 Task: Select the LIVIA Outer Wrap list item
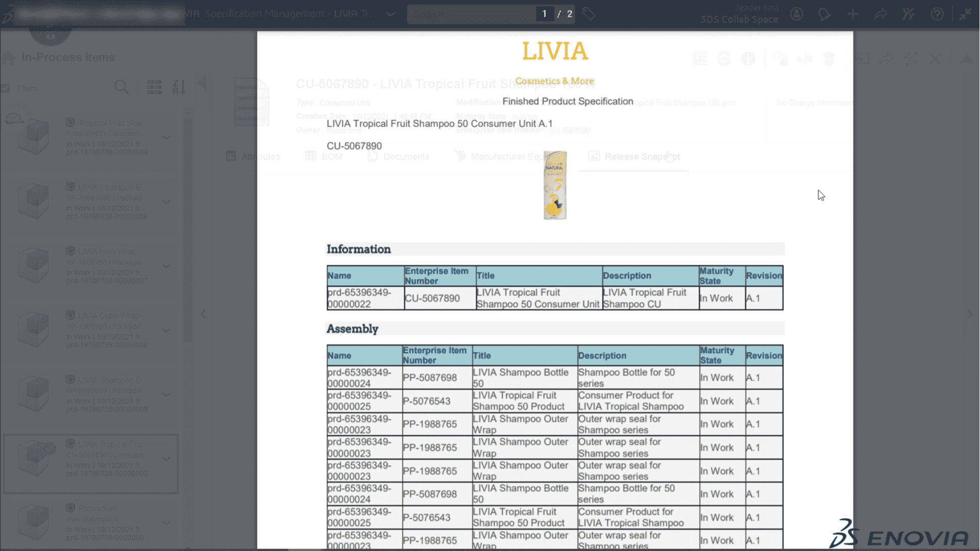pyautogui.click(x=91, y=330)
